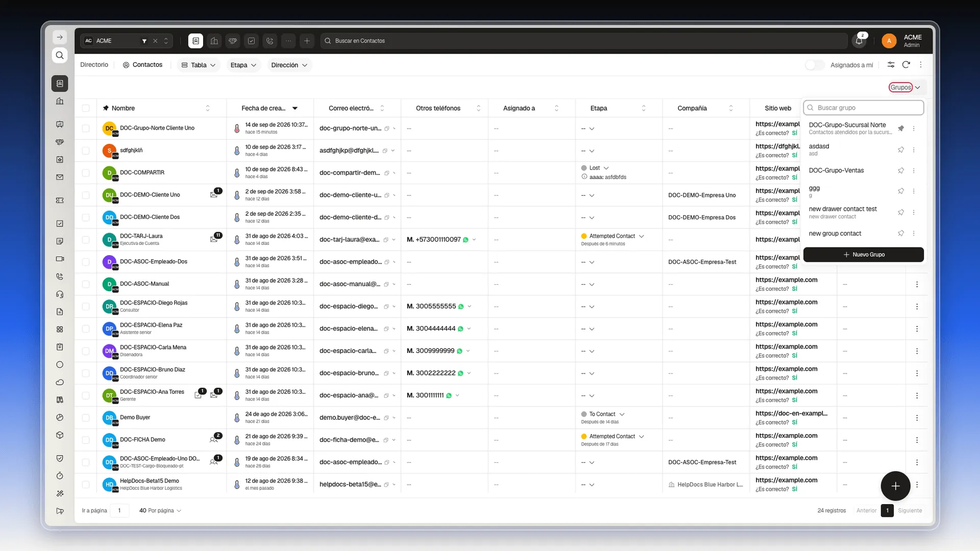The height and width of the screenshot is (551, 980).
Task: Click the Siguiente pagination link
Action: pyautogui.click(x=910, y=511)
